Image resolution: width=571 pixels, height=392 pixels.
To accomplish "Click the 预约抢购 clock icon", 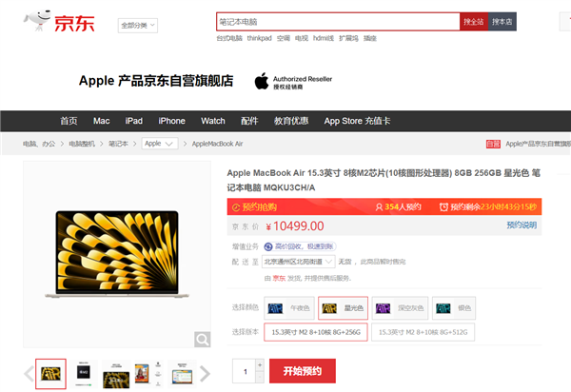I will pos(236,207).
